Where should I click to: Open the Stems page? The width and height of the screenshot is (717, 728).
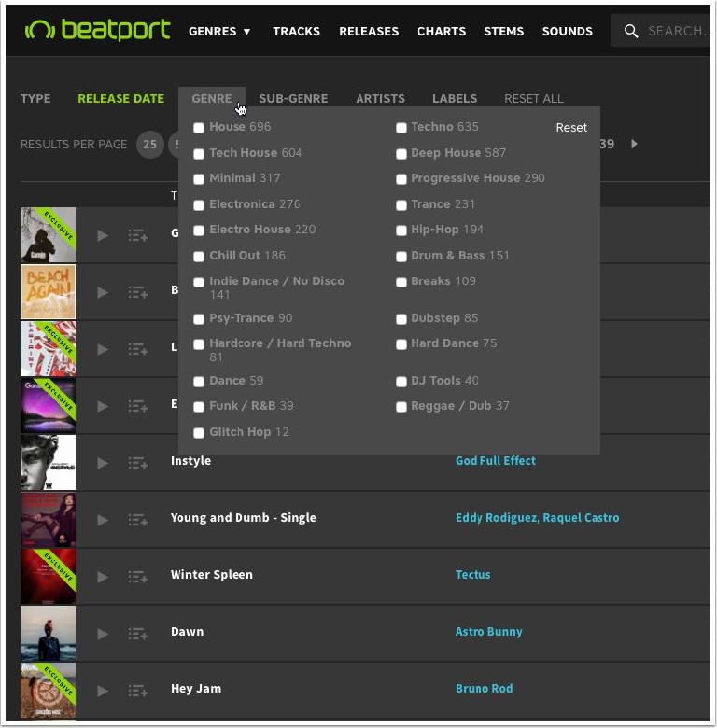coord(504,31)
